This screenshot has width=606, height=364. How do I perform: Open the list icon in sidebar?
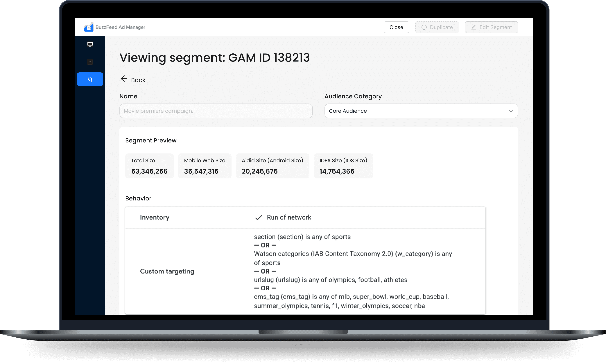(90, 62)
